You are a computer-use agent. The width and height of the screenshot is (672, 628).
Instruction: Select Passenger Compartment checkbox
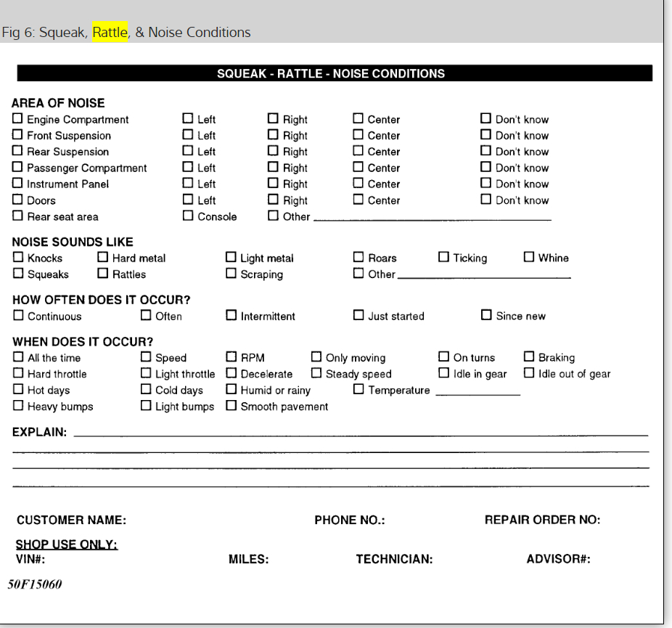17,167
